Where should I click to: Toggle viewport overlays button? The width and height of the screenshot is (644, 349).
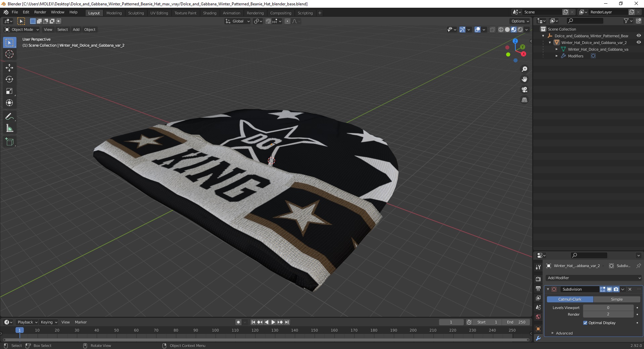477,30
